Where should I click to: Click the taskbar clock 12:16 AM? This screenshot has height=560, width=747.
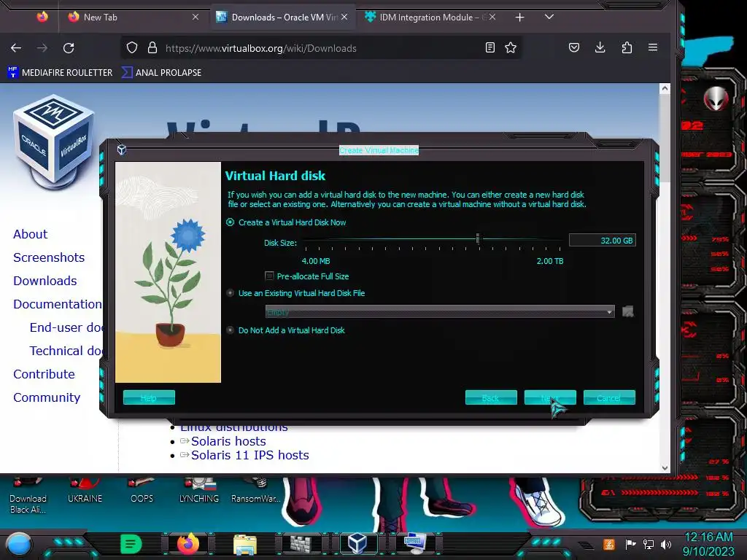(x=708, y=537)
